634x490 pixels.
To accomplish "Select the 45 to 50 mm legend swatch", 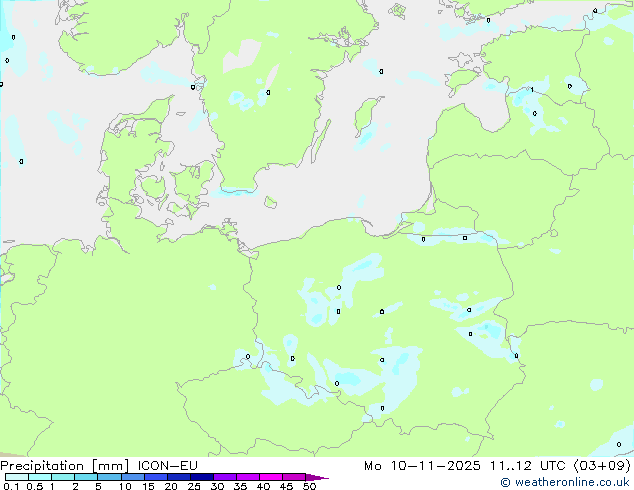I will pos(294,477).
